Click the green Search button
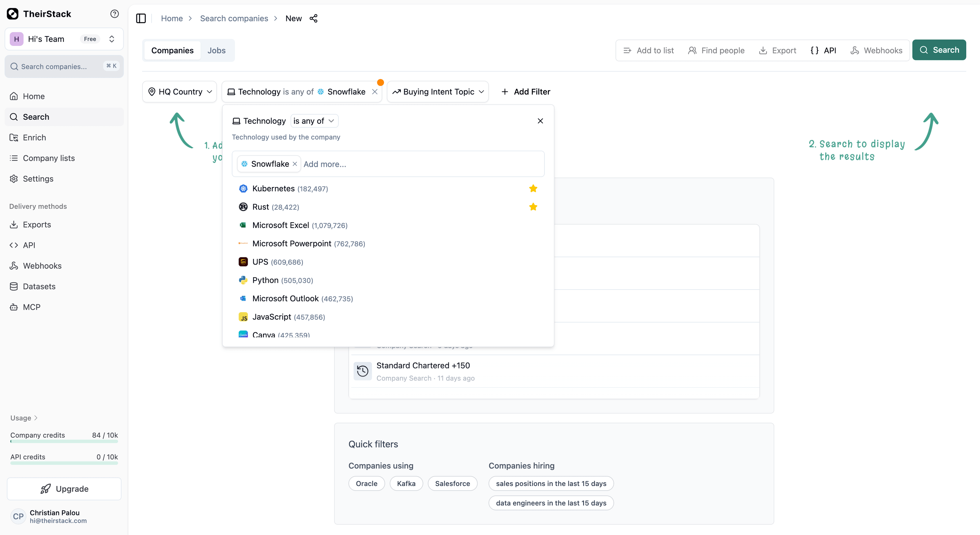980x535 pixels. coord(939,50)
